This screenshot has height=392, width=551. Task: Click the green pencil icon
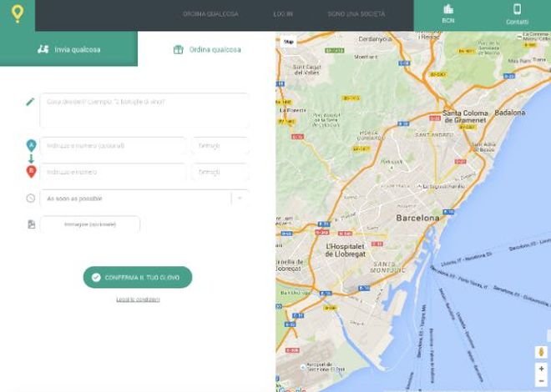coord(30,102)
